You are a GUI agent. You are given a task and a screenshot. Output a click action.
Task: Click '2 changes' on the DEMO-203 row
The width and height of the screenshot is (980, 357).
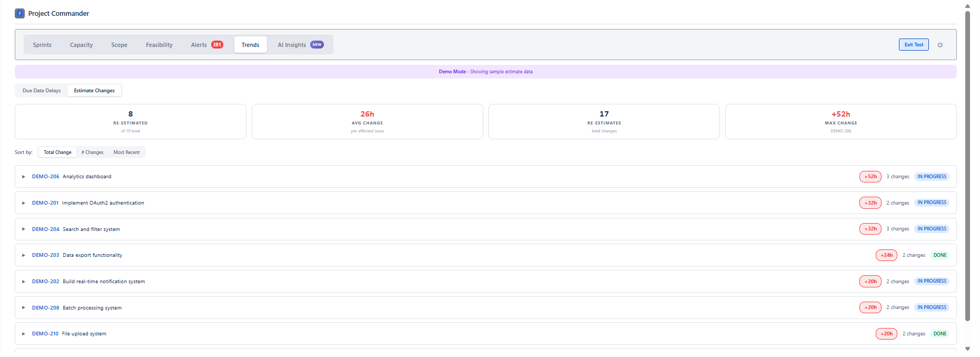coord(914,255)
